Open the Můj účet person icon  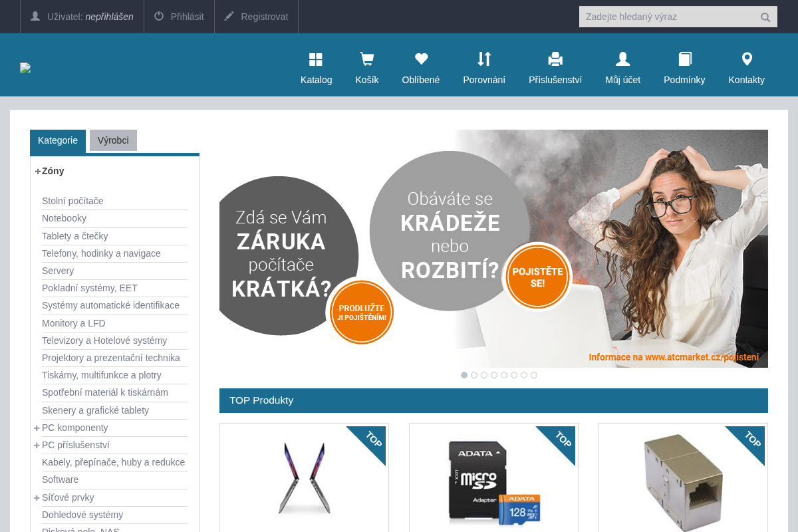pyautogui.click(x=623, y=59)
